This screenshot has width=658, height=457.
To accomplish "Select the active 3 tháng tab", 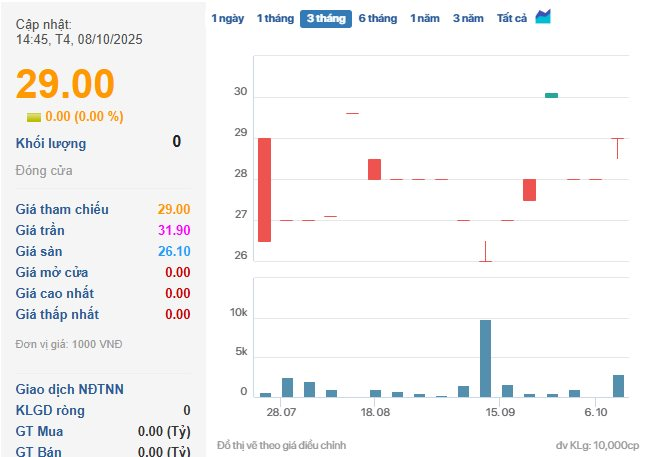I will 326,18.
